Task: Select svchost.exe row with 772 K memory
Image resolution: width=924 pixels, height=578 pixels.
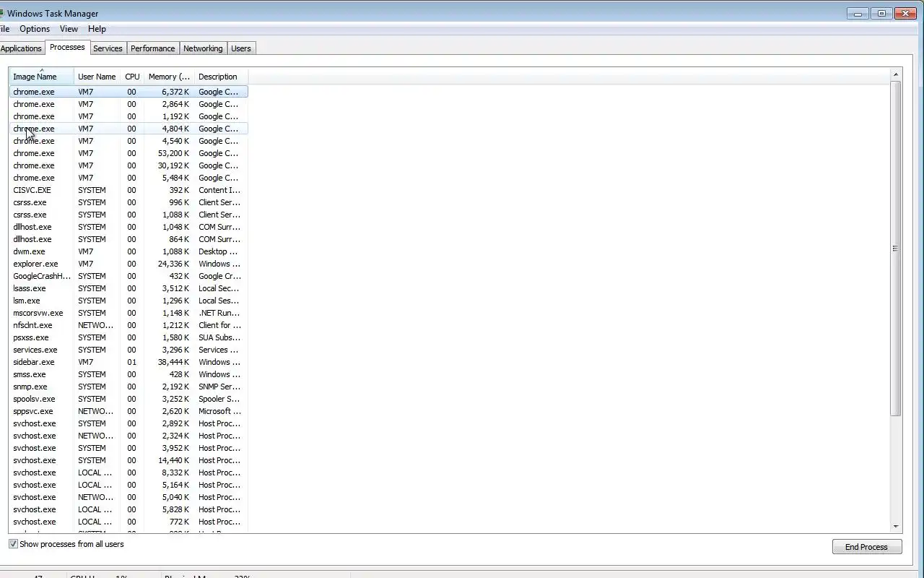Action: (128, 522)
